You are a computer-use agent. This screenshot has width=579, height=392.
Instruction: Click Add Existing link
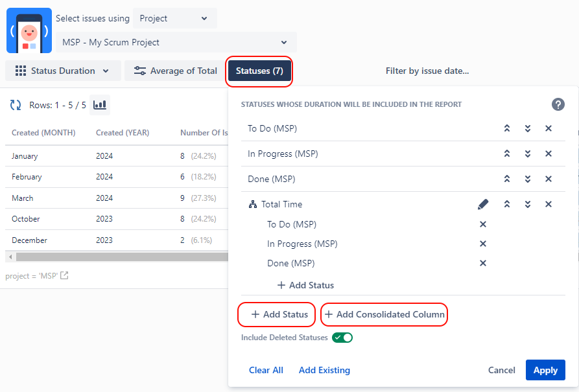click(x=324, y=370)
